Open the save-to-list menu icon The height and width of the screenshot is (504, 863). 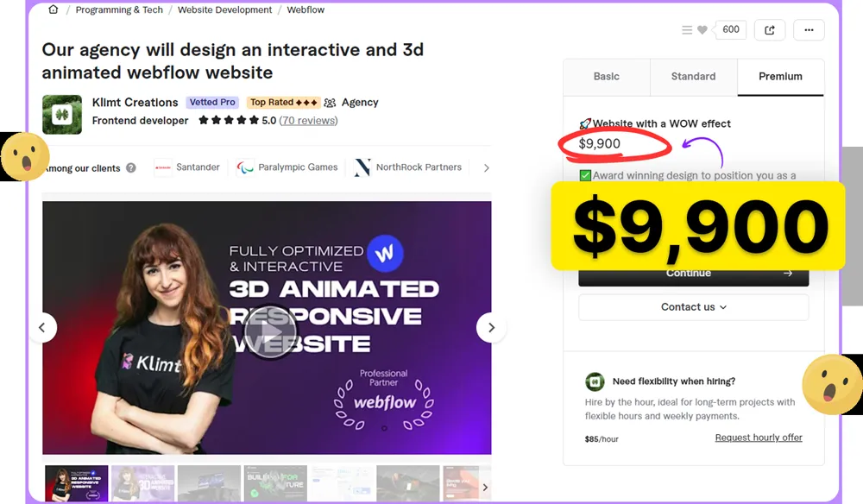pyautogui.click(x=687, y=29)
